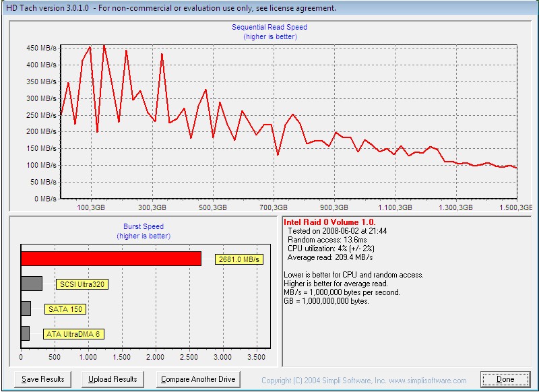Click the 100 MB/s axis label
Image resolution: width=539 pixels, height=392 pixels.
(41, 165)
